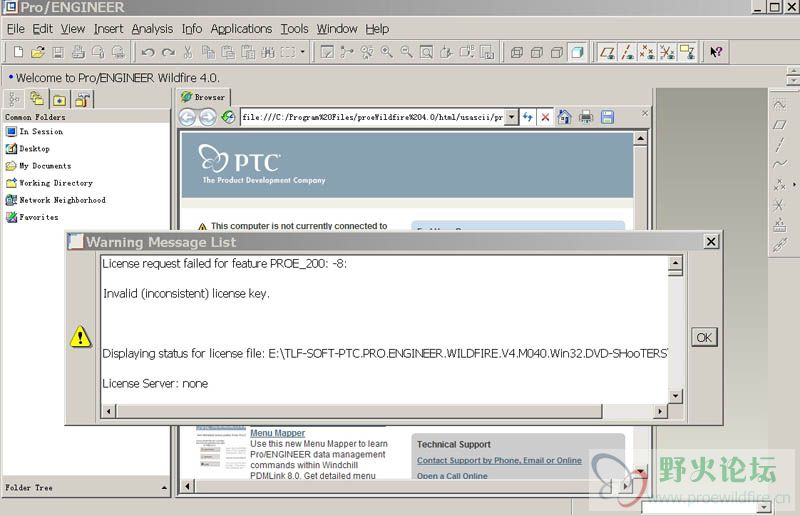Undo the last action

pyautogui.click(x=148, y=52)
